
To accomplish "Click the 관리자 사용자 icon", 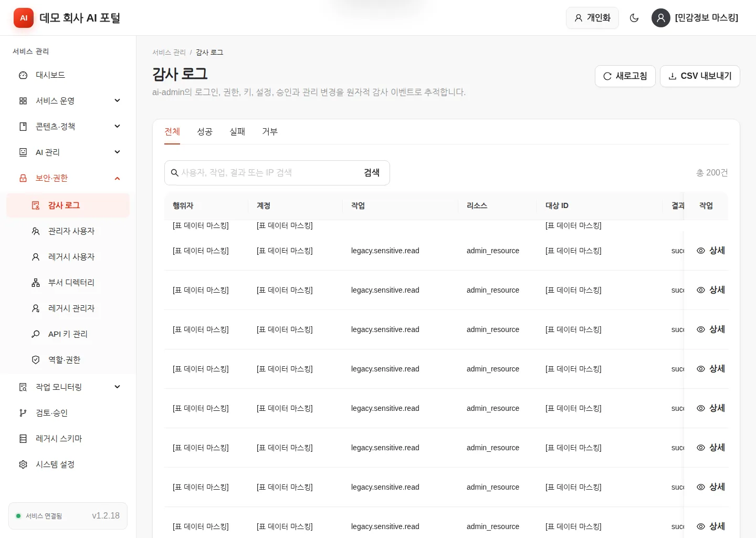I will click(x=36, y=231).
